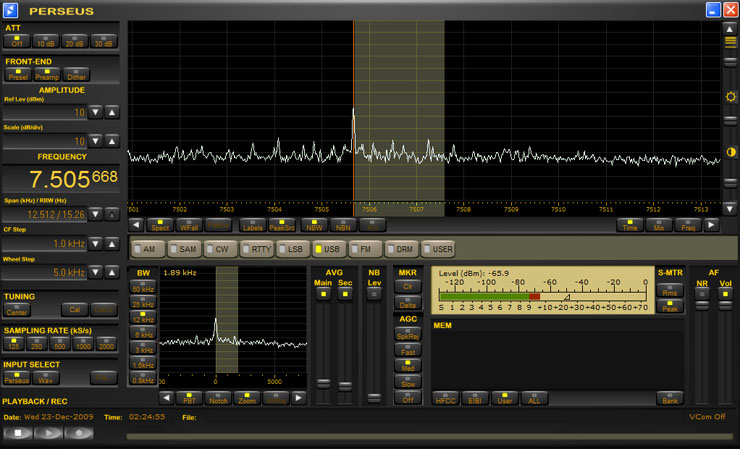The width and height of the screenshot is (740, 449).
Task: Click the stop playback button
Action: pos(18,432)
